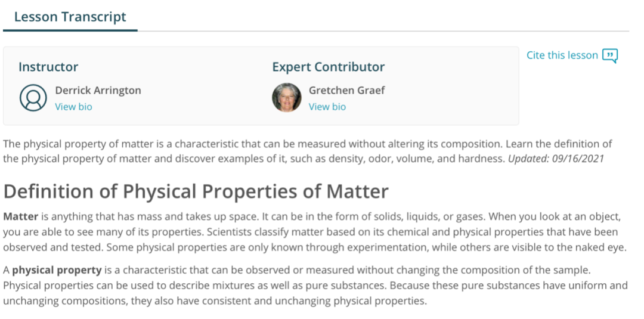Click the Updated 09/16/2021 date text
This screenshot has height=319, width=644.
[x=556, y=159]
